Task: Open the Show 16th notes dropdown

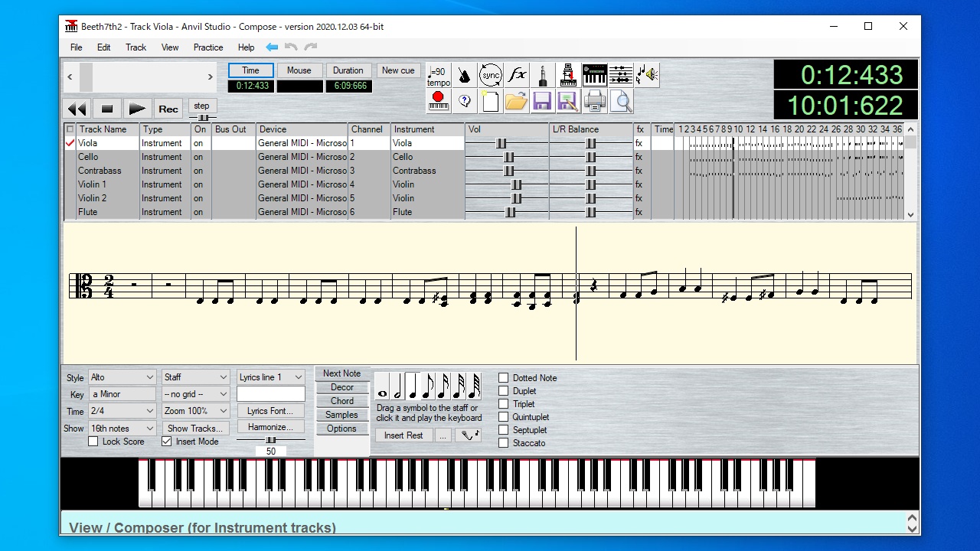Action: [122, 429]
